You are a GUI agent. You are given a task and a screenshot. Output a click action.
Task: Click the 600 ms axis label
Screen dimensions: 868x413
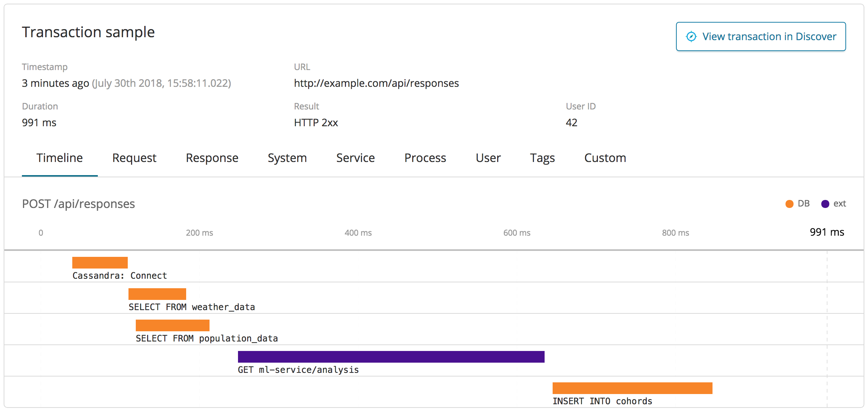pos(517,233)
